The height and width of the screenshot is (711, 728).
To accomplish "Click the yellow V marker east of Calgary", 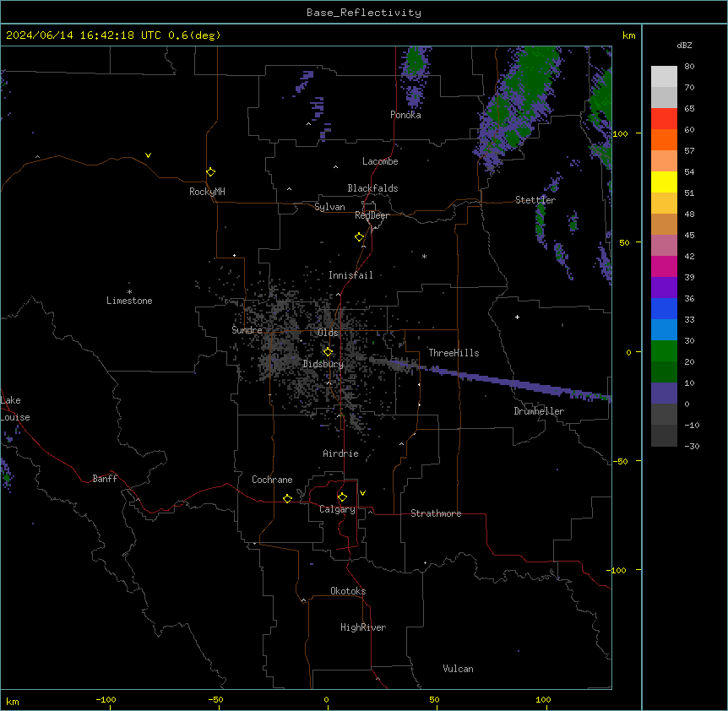I will coord(362,493).
